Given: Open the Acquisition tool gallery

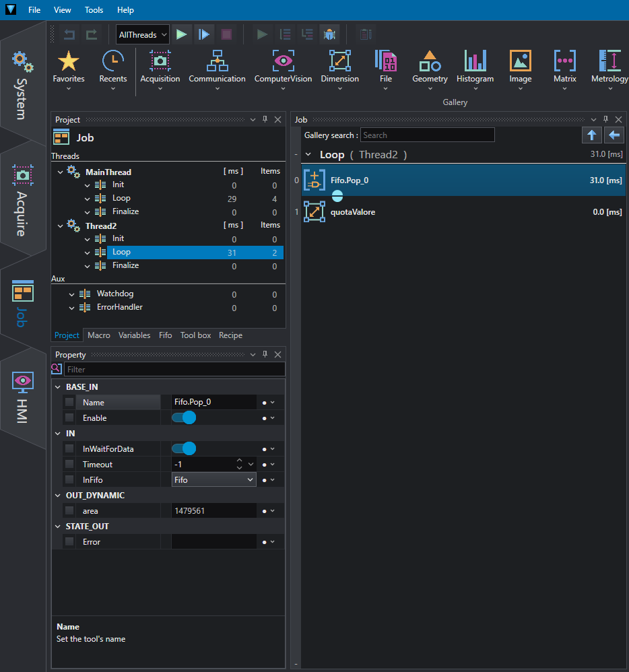Looking at the screenshot, I should pos(160,69).
